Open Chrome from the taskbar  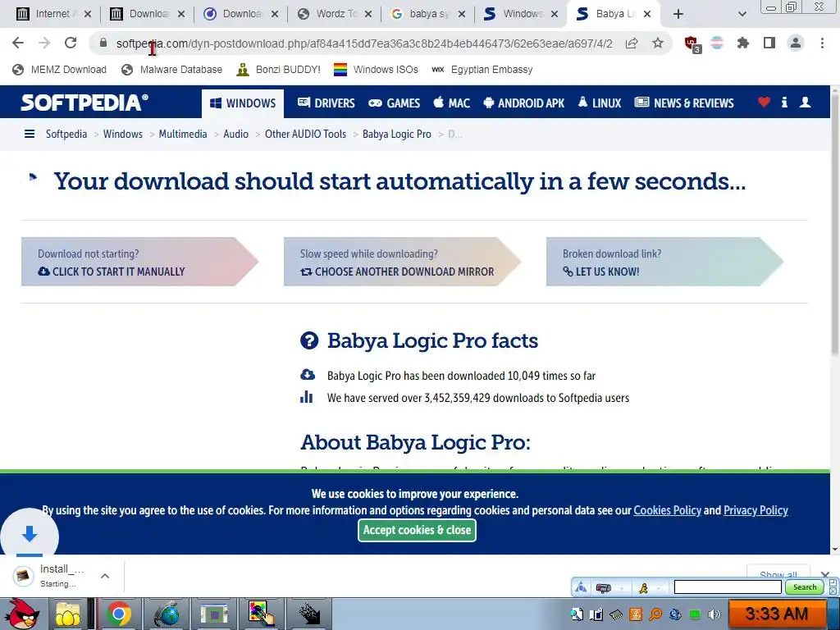(118, 614)
